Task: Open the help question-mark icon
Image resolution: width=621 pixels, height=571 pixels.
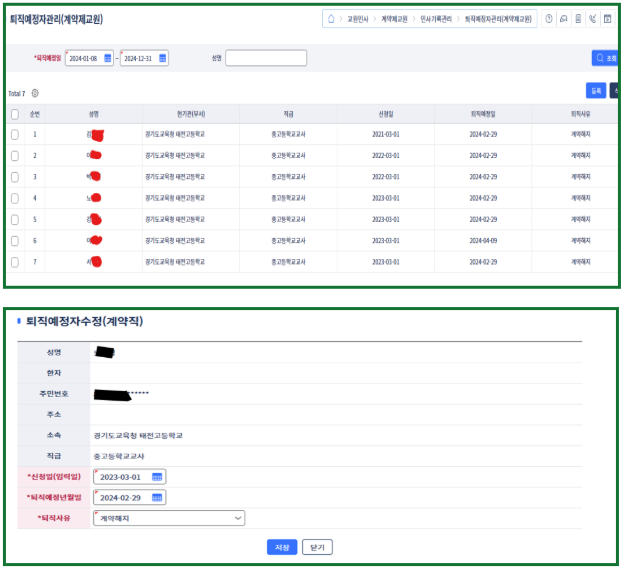Action: click(x=549, y=19)
